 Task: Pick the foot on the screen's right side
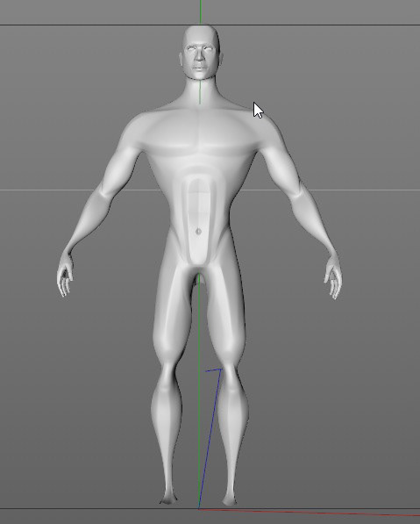coord(230,499)
